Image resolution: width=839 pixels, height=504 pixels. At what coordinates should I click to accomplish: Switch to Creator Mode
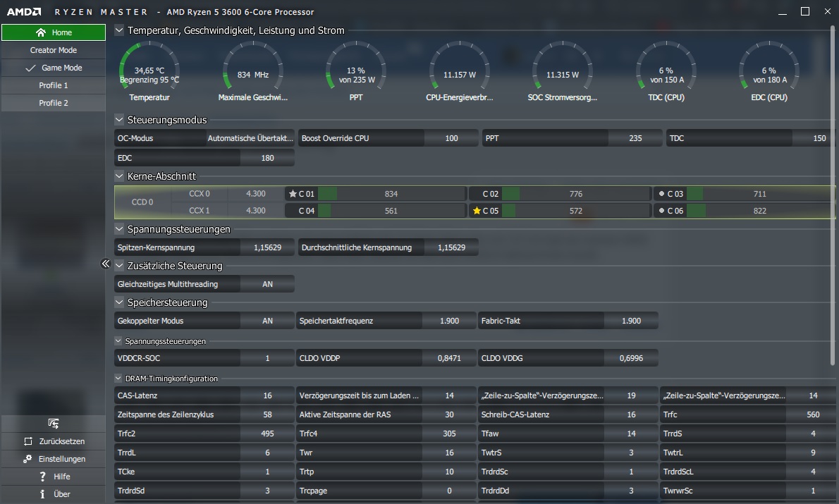(54, 50)
